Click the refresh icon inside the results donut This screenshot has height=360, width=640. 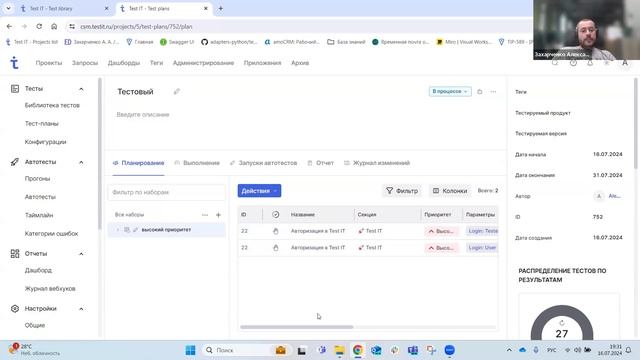coord(562,323)
